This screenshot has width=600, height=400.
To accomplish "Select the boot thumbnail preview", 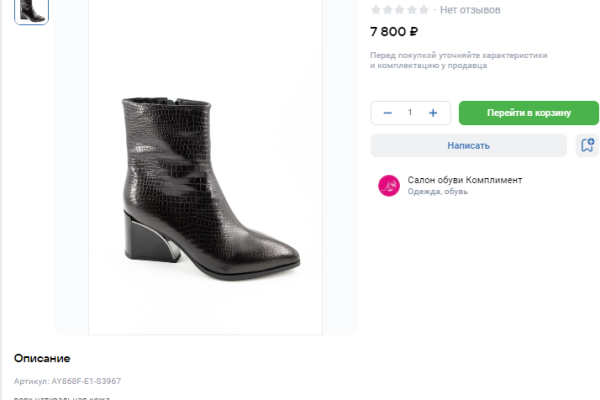I will [31, 10].
